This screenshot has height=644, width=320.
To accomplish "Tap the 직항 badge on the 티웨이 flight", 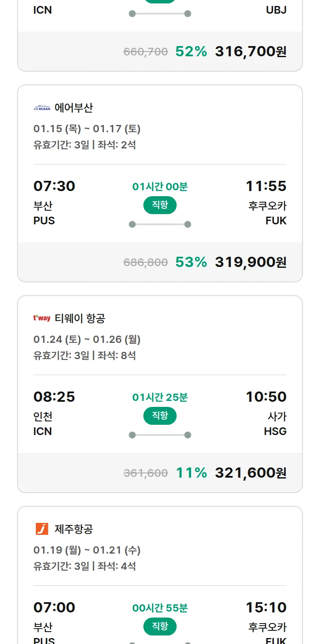I will pyautogui.click(x=160, y=416).
